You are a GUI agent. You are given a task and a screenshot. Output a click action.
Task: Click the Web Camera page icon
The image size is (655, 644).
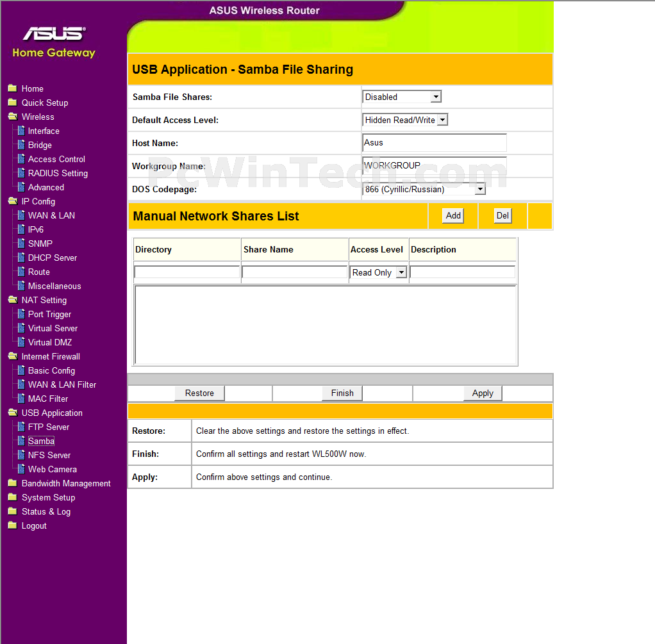[x=21, y=470]
